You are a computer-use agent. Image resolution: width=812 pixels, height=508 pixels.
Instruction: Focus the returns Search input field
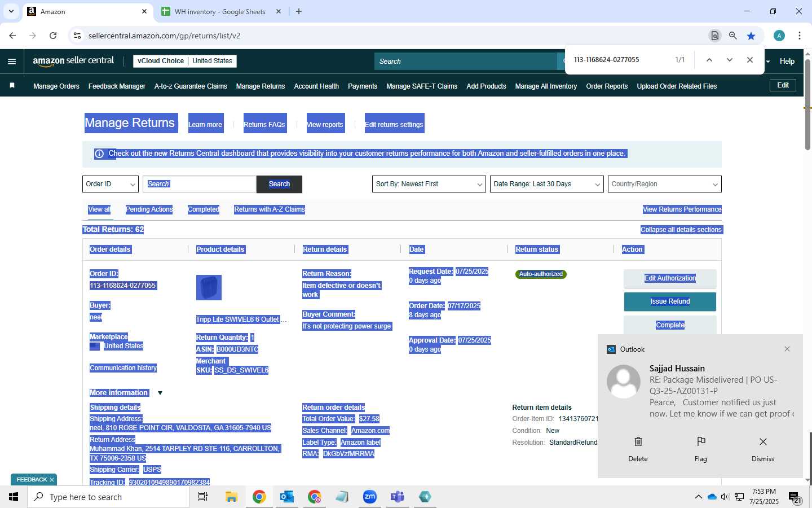tap(200, 184)
